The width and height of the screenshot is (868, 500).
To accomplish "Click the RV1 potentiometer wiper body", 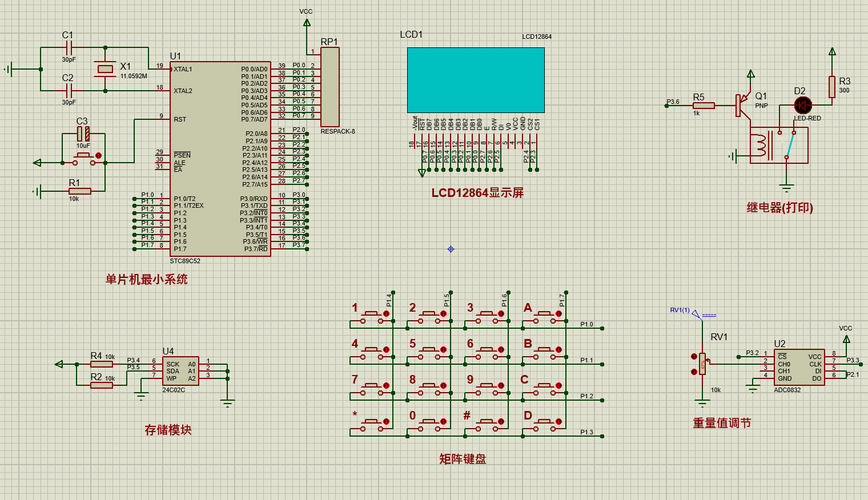I will (702, 364).
